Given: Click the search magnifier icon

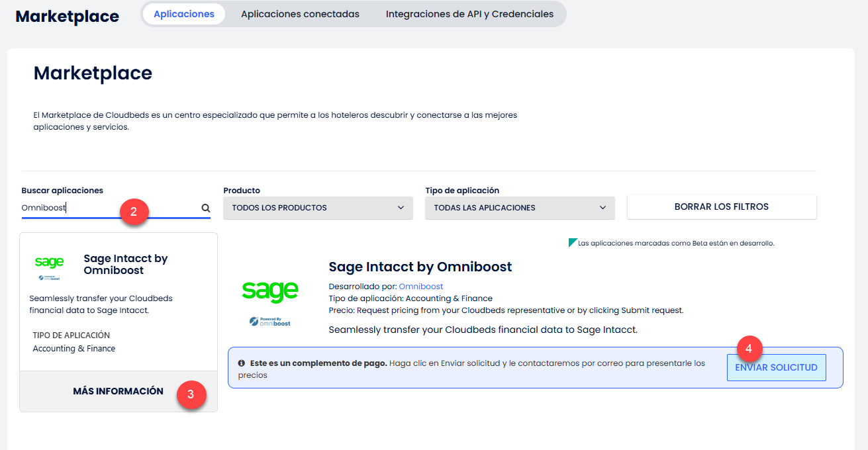Looking at the screenshot, I should [x=206, y=208].
